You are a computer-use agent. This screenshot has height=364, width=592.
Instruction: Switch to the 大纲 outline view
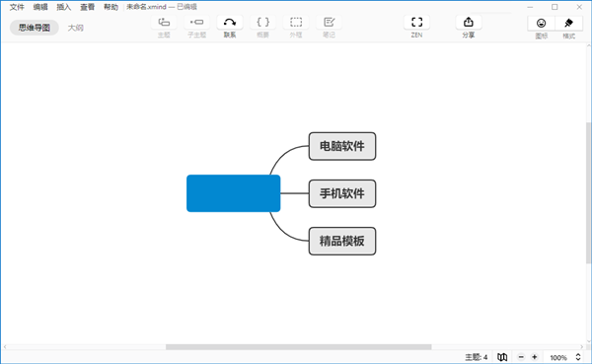coord(76,28)
